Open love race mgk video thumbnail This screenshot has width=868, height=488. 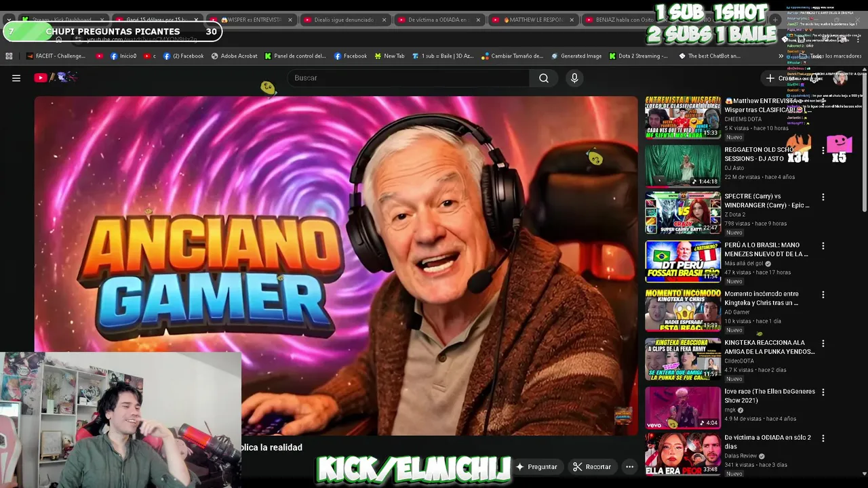click(683, 408)
